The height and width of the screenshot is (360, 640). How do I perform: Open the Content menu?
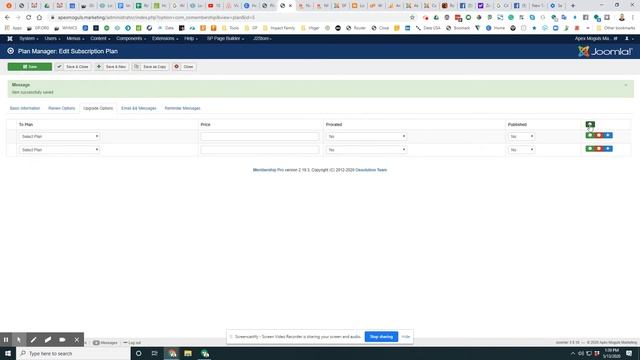point(100,38)
